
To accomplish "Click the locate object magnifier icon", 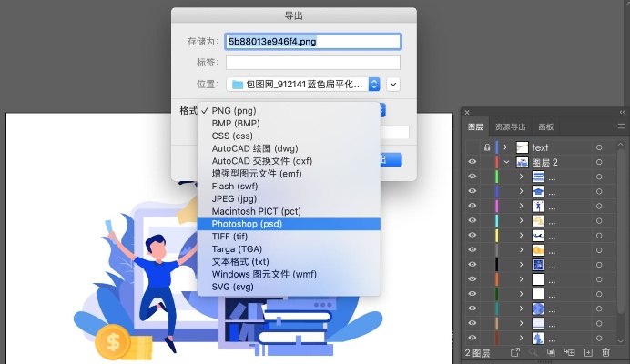I will click(533, 352).
